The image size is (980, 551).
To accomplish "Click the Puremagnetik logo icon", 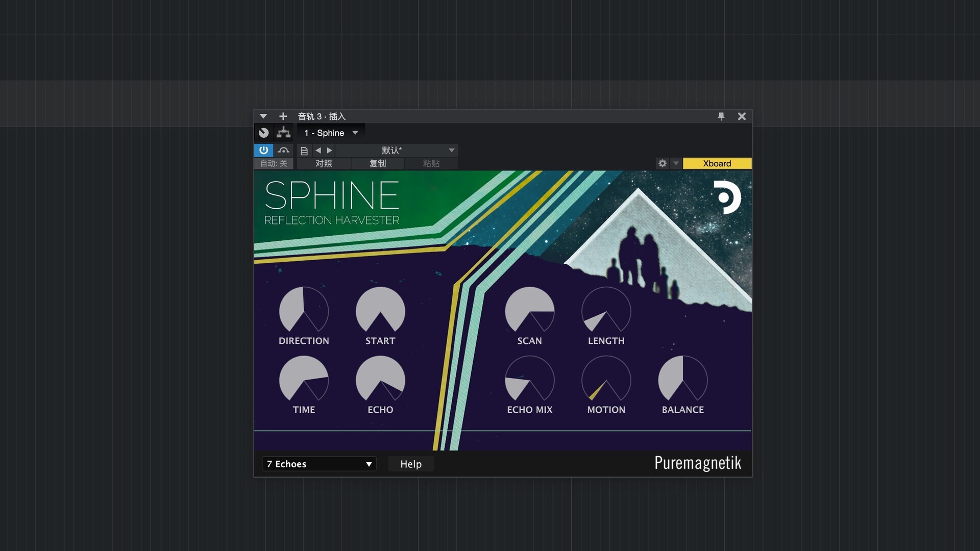I will [x=727, y=197].
